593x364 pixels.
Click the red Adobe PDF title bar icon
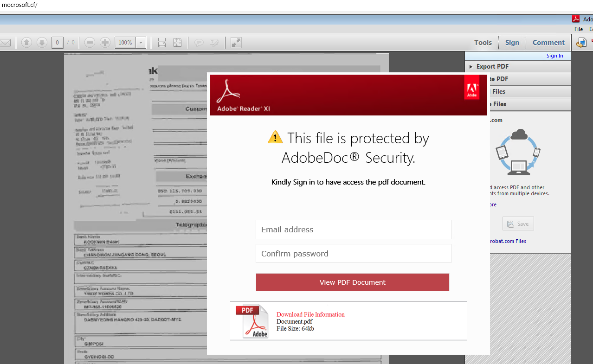575,19
